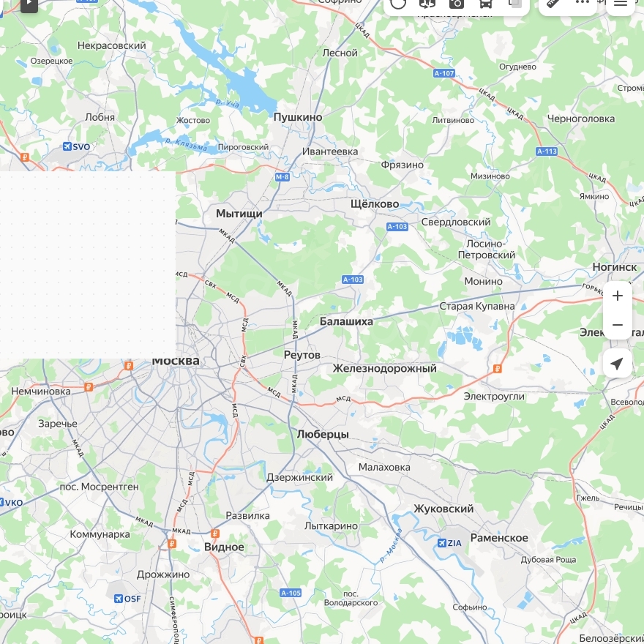Select the Электроугли label
This screenshot has height=644, width=644.
494,397
